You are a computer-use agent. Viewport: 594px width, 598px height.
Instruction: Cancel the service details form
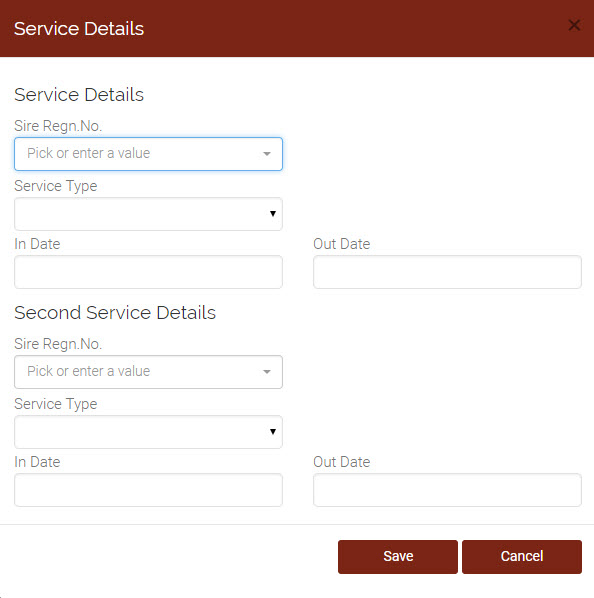(x=522, y=556)
